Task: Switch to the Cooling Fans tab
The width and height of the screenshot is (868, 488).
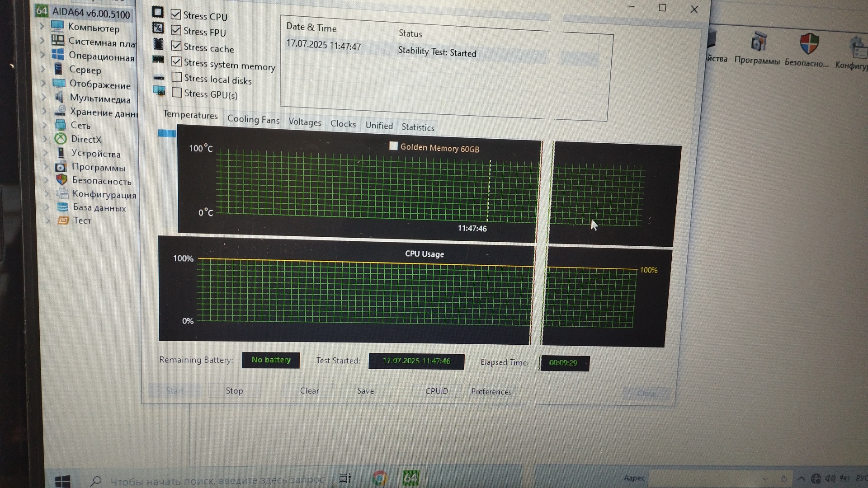Action: pos(253,119)
